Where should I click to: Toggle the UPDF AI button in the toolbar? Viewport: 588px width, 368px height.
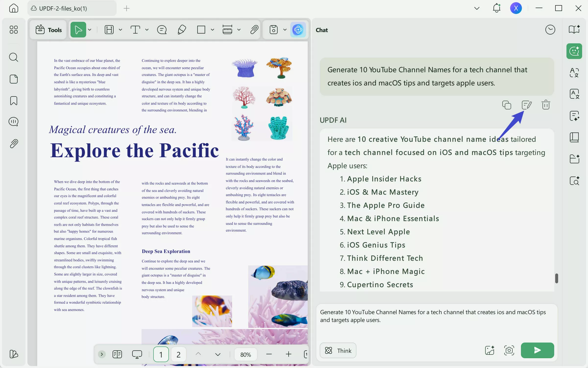[298, 30]
